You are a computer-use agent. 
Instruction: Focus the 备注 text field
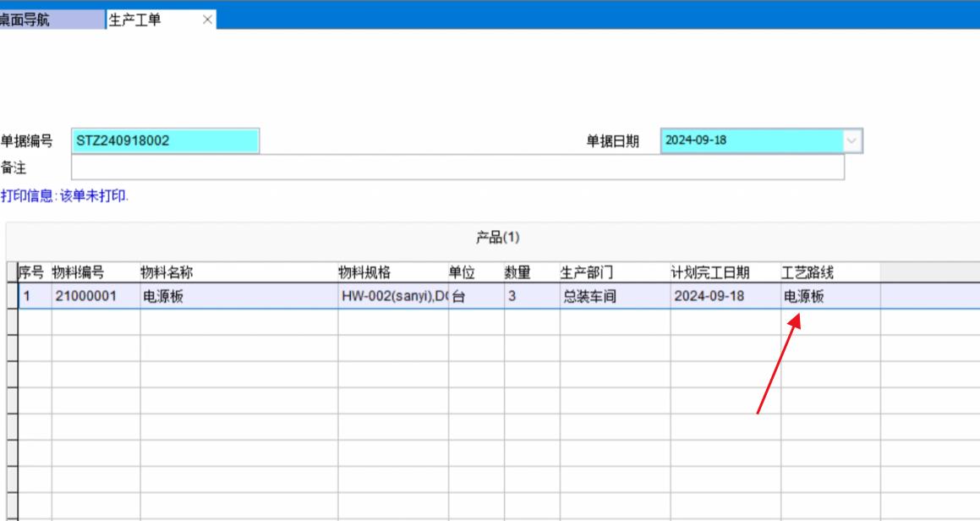457,167
